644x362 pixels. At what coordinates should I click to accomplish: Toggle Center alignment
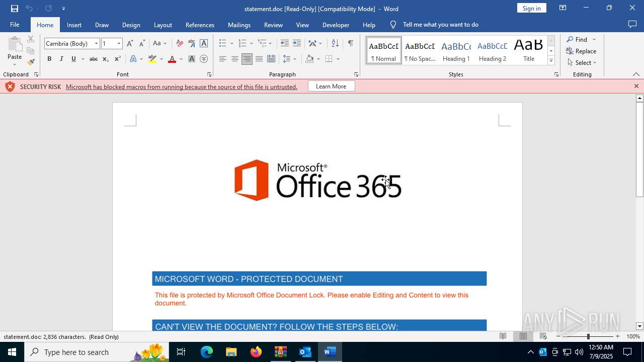[234, 59]
